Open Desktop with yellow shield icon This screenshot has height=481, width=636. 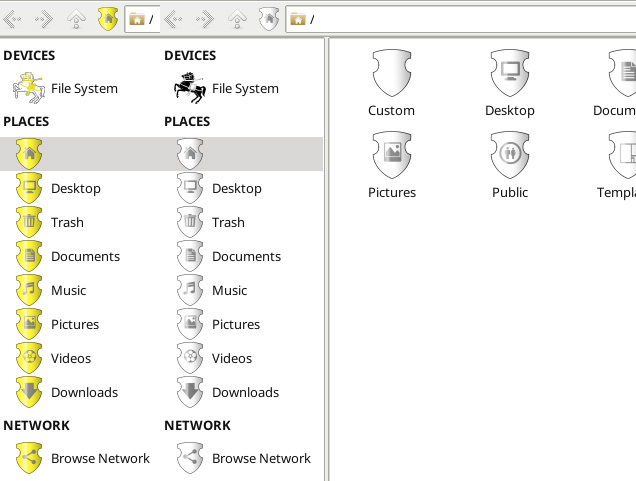pyautogui.click(x=58, y=188)
